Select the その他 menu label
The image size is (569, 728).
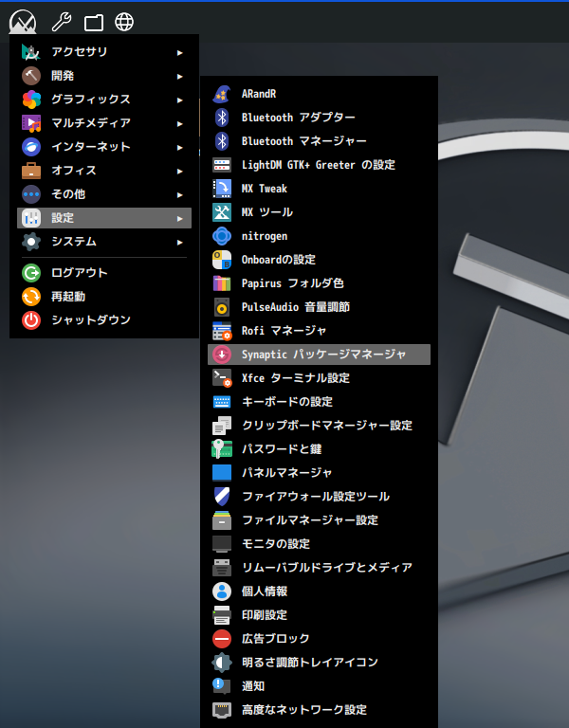point(68,194)
